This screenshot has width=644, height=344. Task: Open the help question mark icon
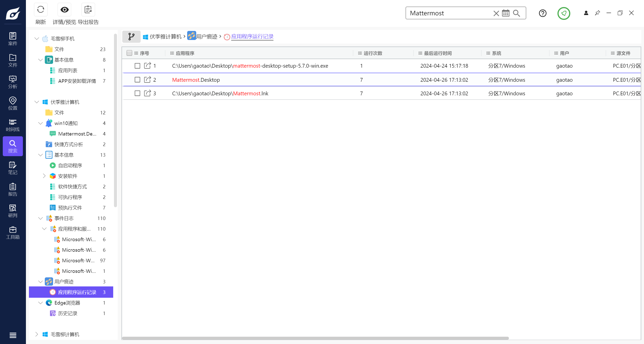(x=543, y=13)
